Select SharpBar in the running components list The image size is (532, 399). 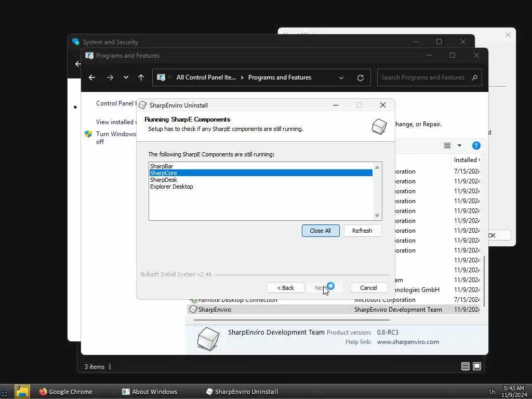(261, 166)
